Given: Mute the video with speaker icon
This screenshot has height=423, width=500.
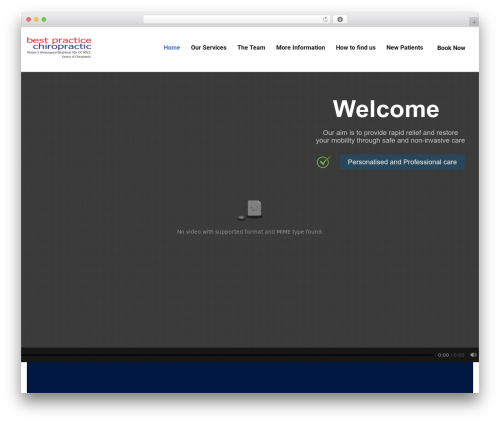Looking at the screenshot, I should point(473,355).
